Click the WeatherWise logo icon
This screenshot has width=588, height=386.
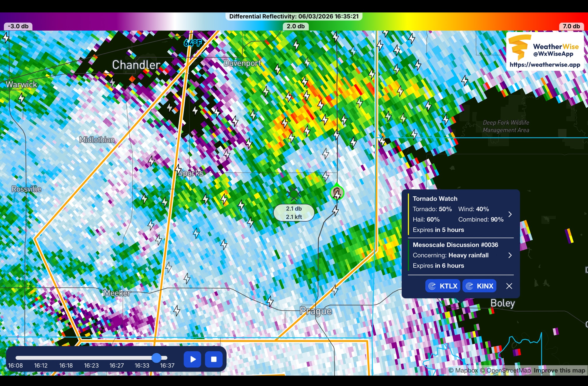pyautogui.click(x=519, y=47)
